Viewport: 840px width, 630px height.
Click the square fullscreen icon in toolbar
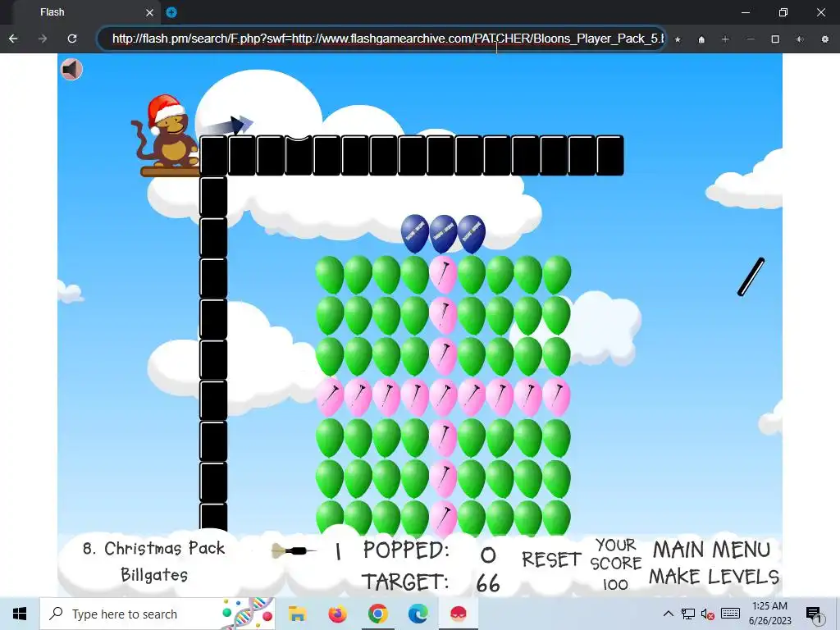tap(775, 39)
